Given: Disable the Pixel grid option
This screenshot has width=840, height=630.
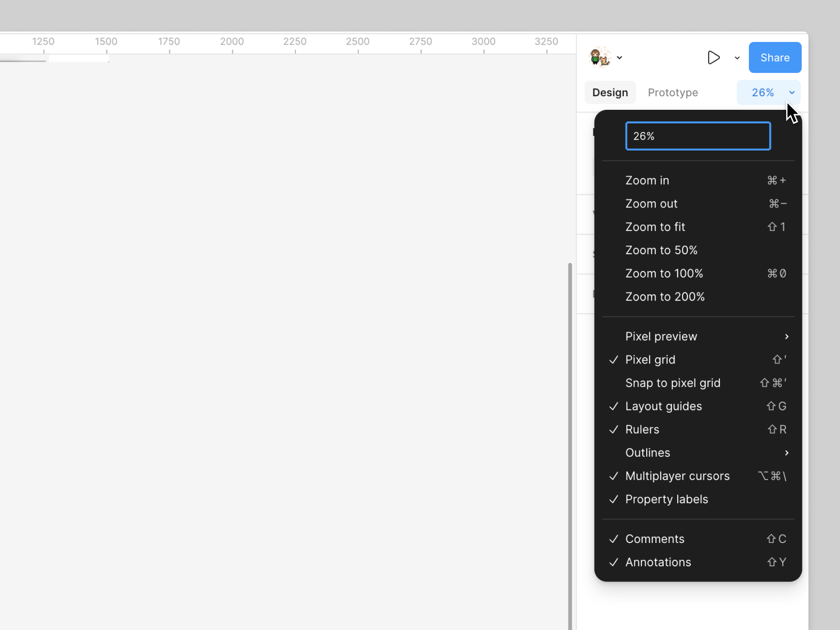Looking at the screenshot, I should (x=650, y=360).
